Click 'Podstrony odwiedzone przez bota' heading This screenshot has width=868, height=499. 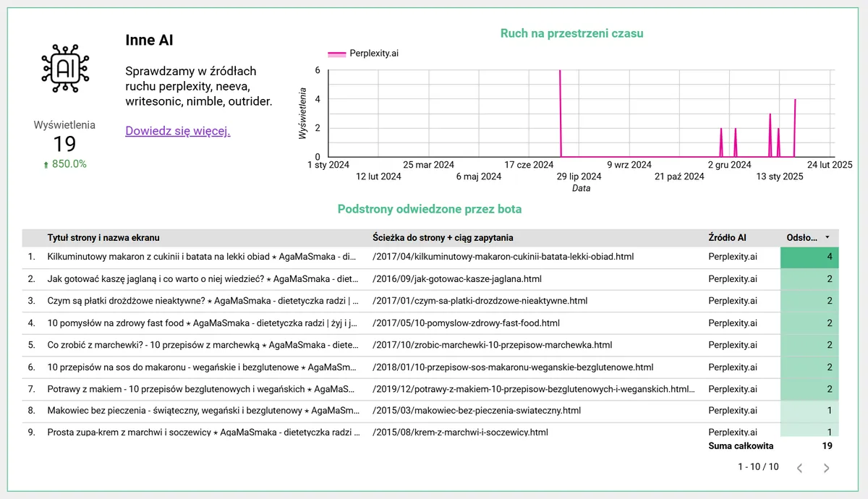pyautogui.click(x=430, y=209)
